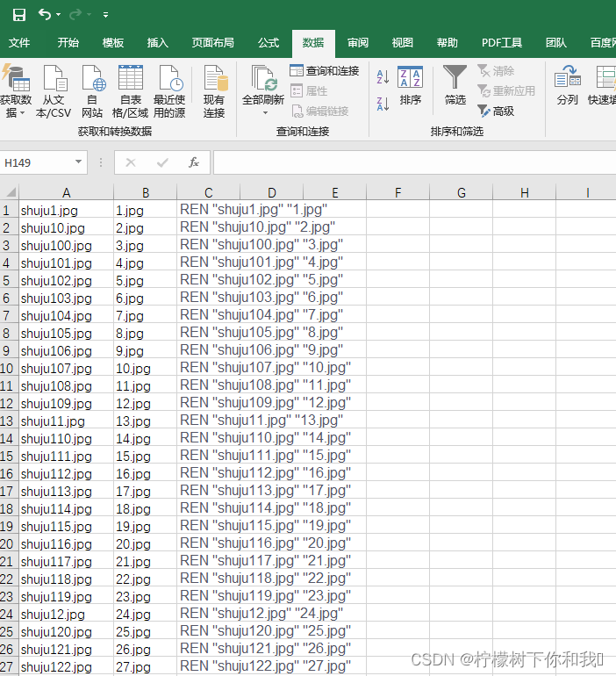
Task: Select cell containing 27.jpg
Action: (x=146, y=666)
